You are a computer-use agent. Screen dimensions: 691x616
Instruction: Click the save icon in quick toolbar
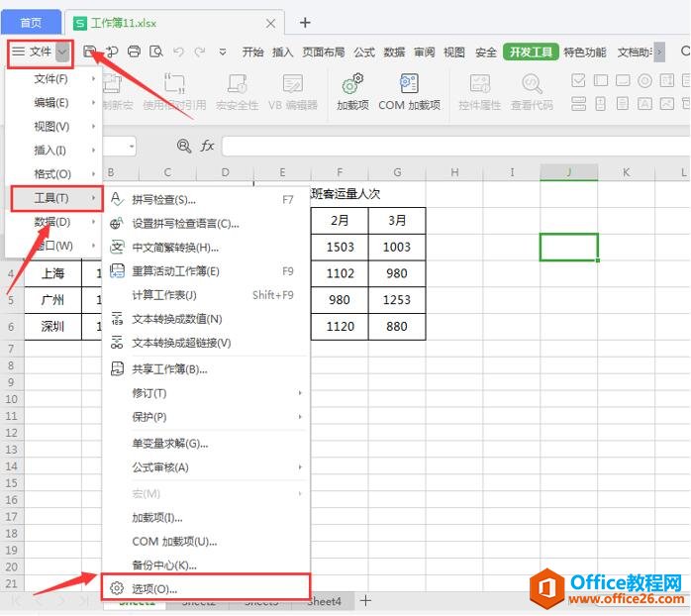91,51
